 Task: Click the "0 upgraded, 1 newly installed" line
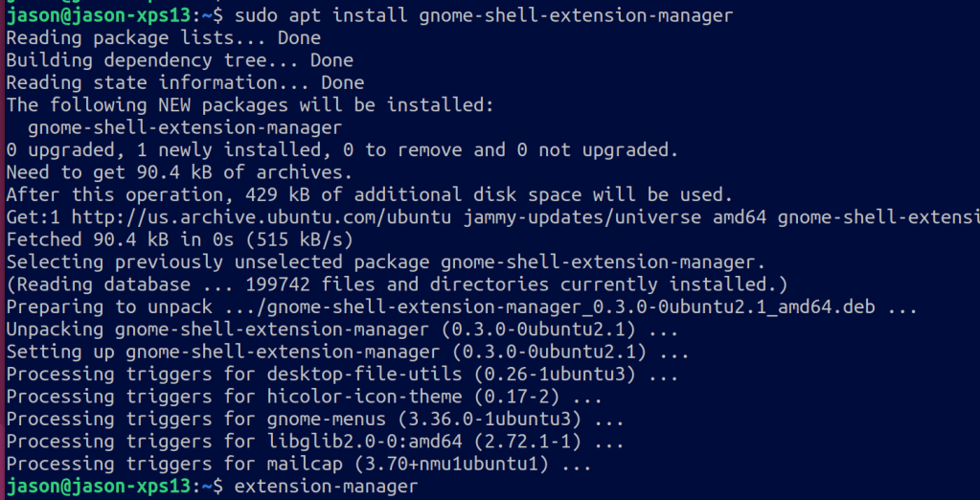(342, 150)
